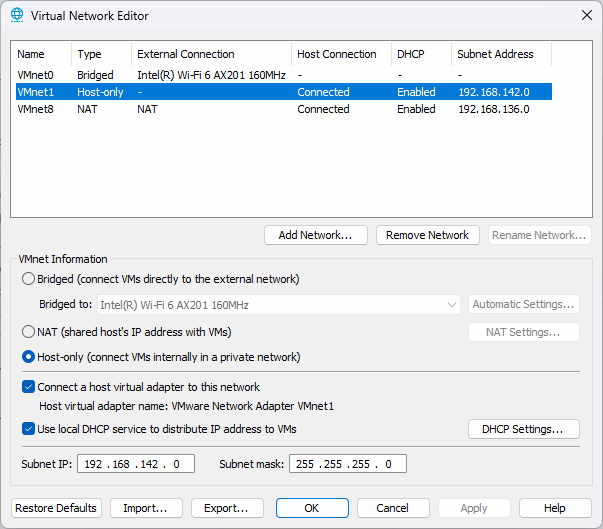603x529 pixels.
Task: Sort by Host Connection column header
Action: coord(341,54)
